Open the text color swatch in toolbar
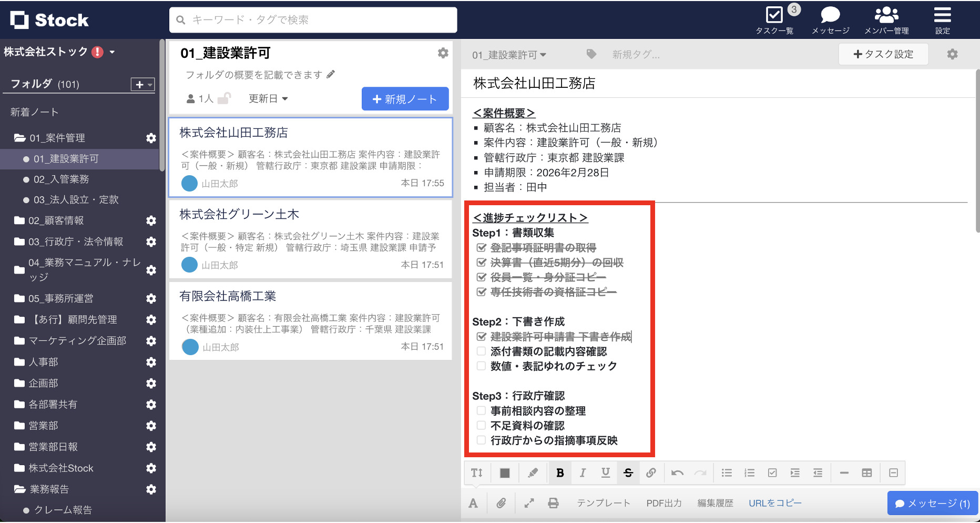This screenshot has width=980, height=523. pyautogui.click(x=505, y=473)
